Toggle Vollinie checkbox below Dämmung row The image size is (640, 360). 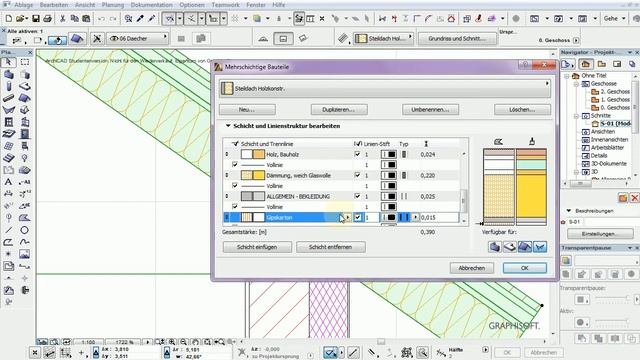point(235,185)
